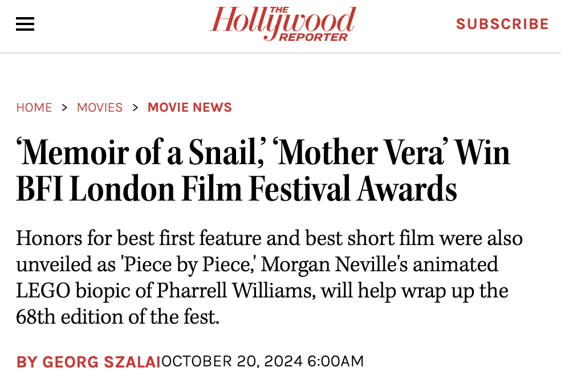Click the chevron before Movie News

(135, 107)
